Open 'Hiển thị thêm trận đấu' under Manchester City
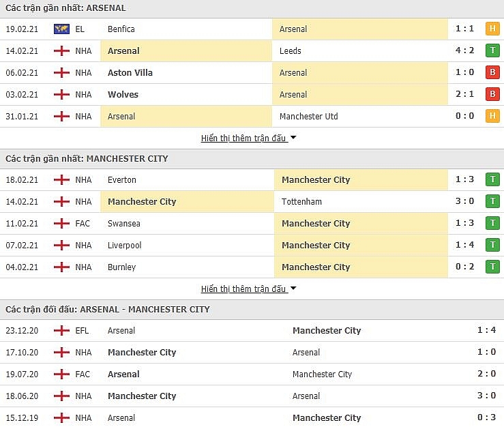Screen dimensions: 504x427 click(x=243, y=289)
